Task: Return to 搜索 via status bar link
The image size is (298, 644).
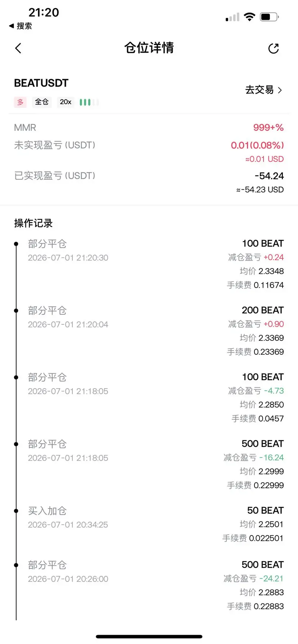Action: (21, 26)
